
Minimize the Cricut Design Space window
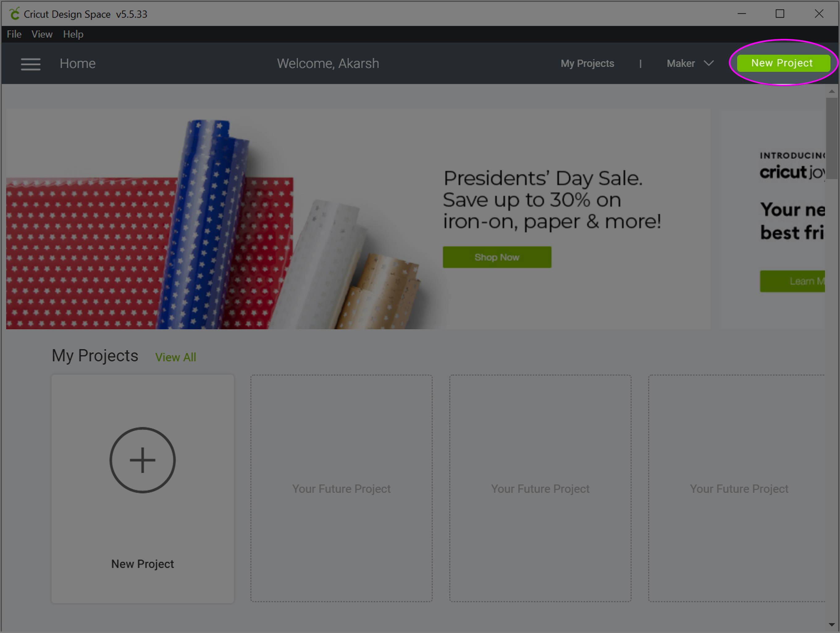click(x=742, y=14)
